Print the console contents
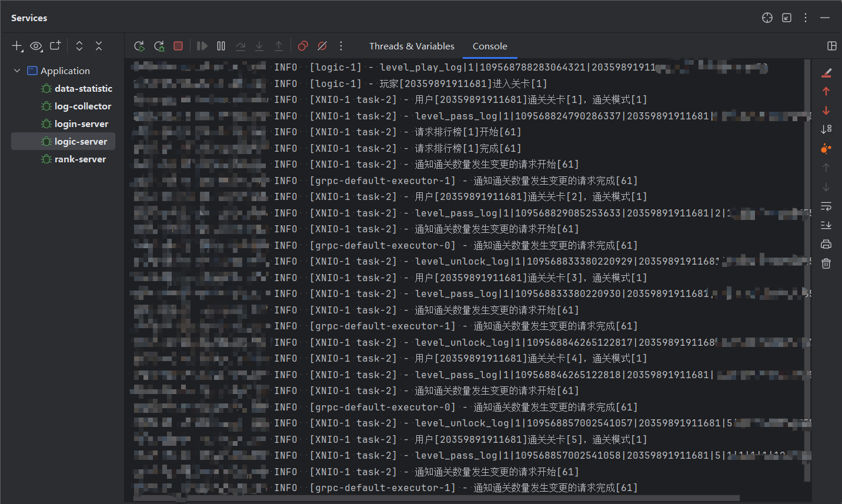Image resolution: width=842 pixels, height=504 pixels. (x=826, y=243)
